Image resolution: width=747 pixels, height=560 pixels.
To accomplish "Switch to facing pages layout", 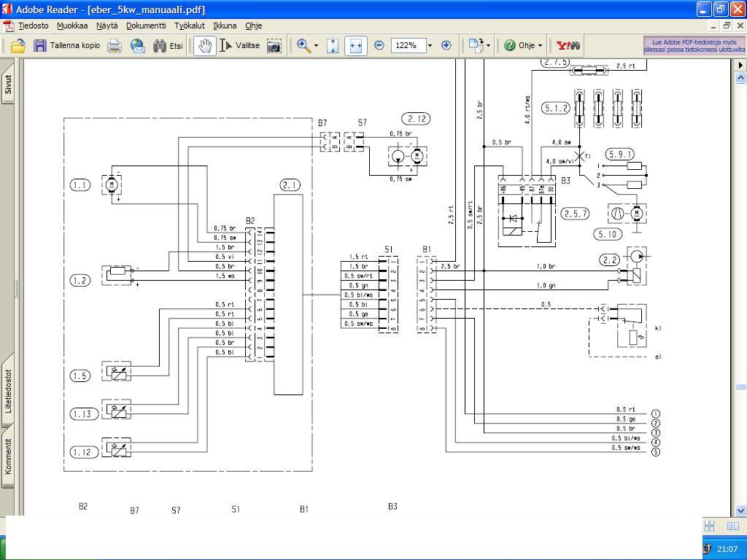I will click(733, 526).
